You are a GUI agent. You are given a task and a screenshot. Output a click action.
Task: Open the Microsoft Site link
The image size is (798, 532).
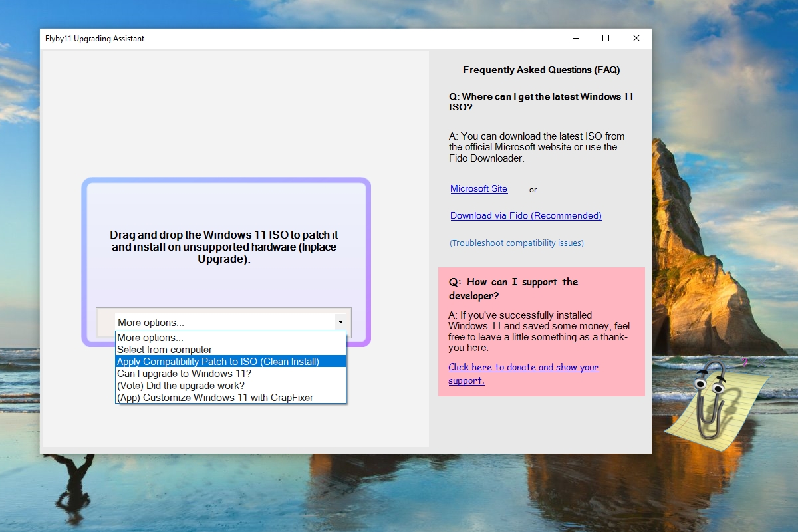click(479, 189)
